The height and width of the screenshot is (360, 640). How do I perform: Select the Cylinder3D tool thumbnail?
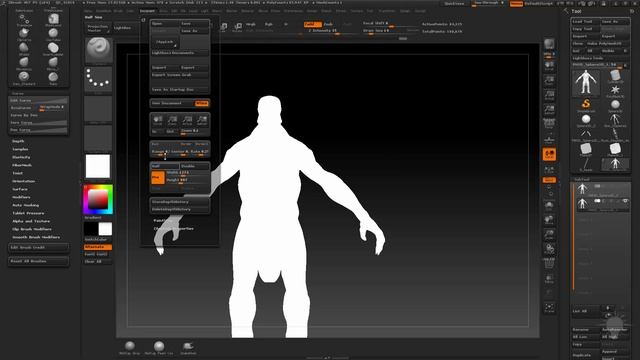click(x=615, y=77)
